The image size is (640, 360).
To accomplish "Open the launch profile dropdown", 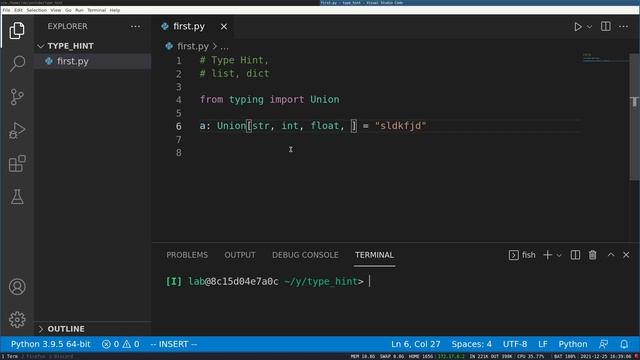I will [559, 256].
